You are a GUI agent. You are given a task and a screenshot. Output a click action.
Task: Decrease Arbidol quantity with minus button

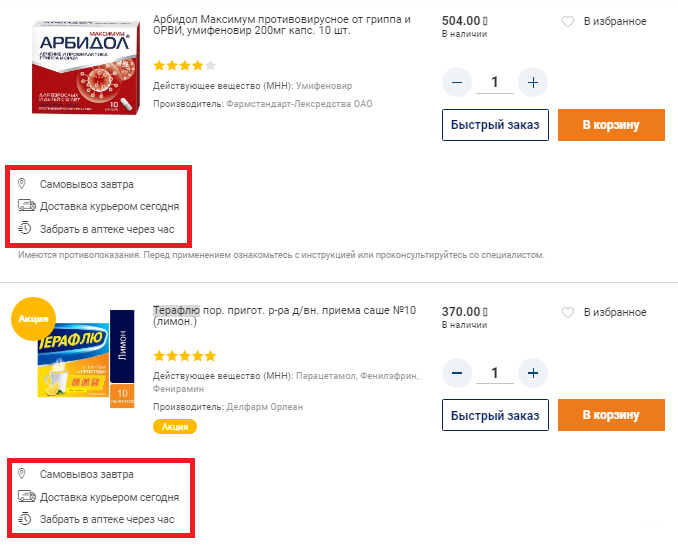[457, 82]
